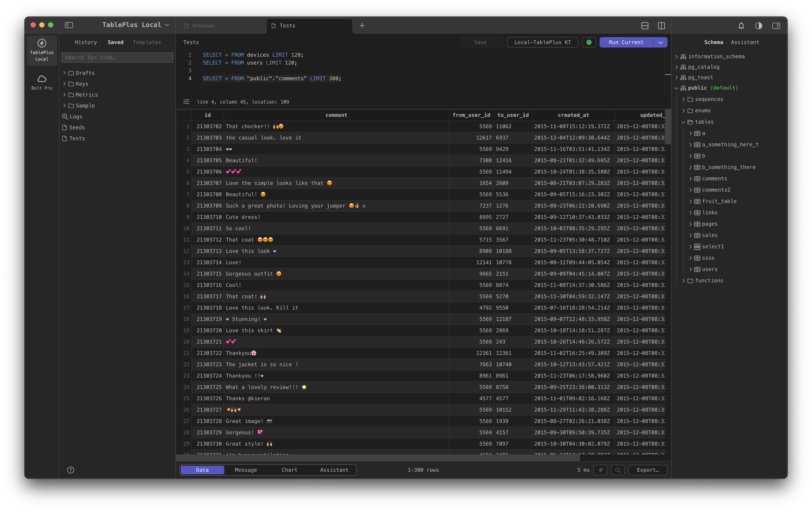Viewport: 812px width, 511px height.
Task: Add a new tab with plus icon
Action: (362, 26)
